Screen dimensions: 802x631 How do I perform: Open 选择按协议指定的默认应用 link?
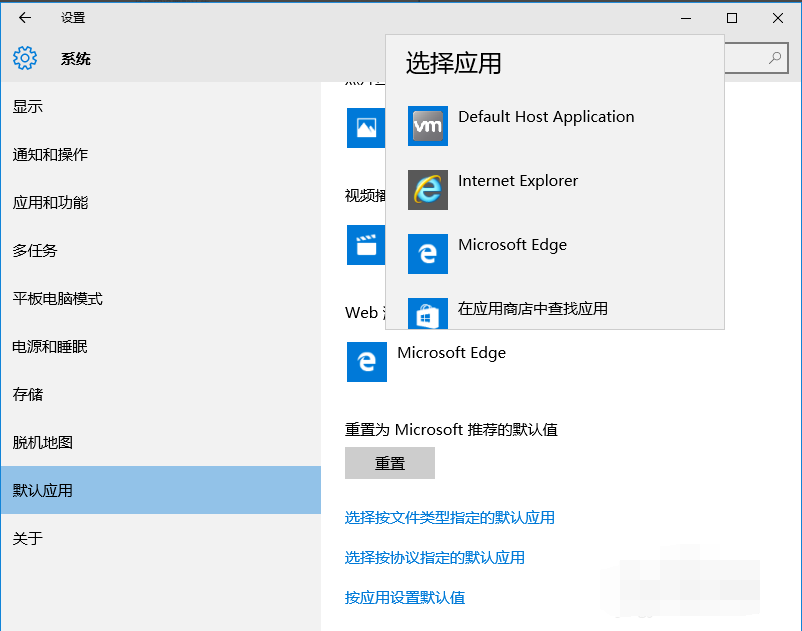[435, 557]
